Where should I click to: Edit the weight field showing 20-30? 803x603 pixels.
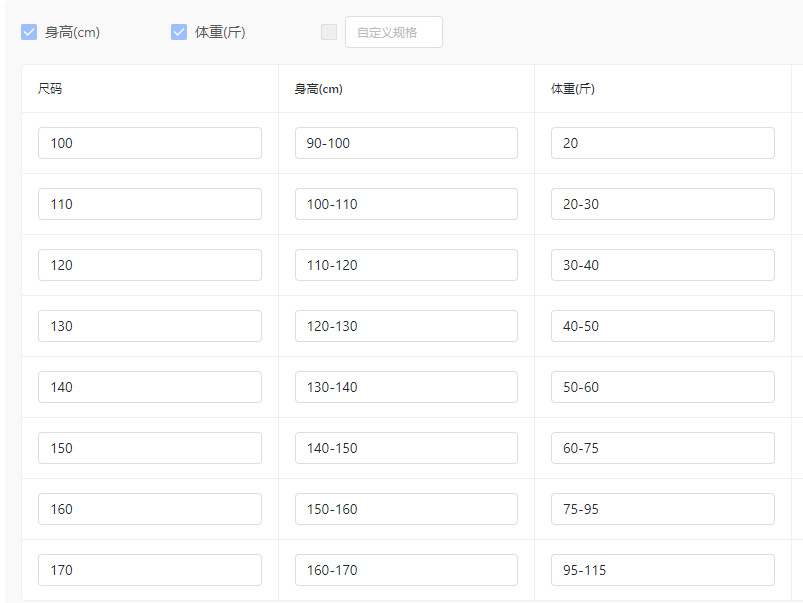[662, 204]
